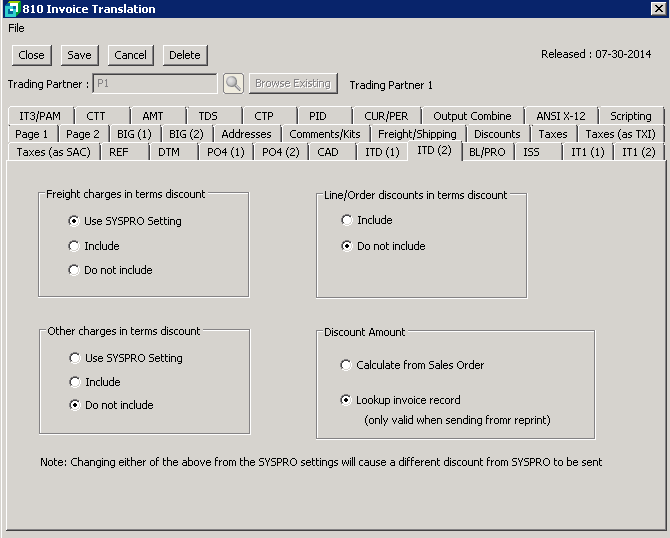The height and width of the screenshot is (538, 670).
Task: Choose Do not include for Other charges
Action: [74, 405]
